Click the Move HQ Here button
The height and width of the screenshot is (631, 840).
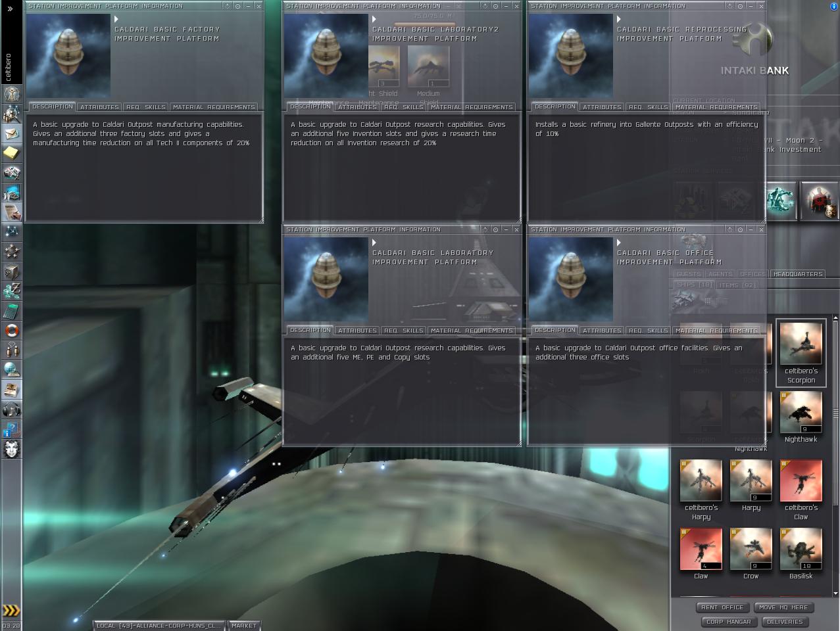point(783,607)
